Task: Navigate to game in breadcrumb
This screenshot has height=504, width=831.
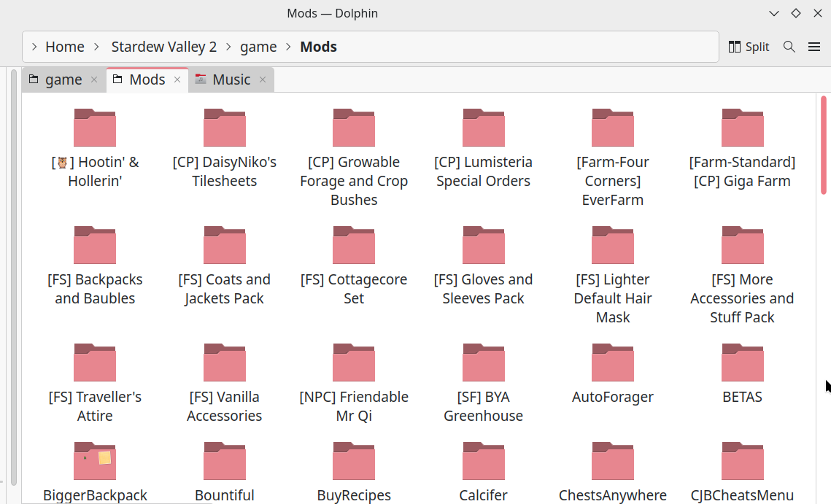Action: pyautogui.click(x=258, y=47)
